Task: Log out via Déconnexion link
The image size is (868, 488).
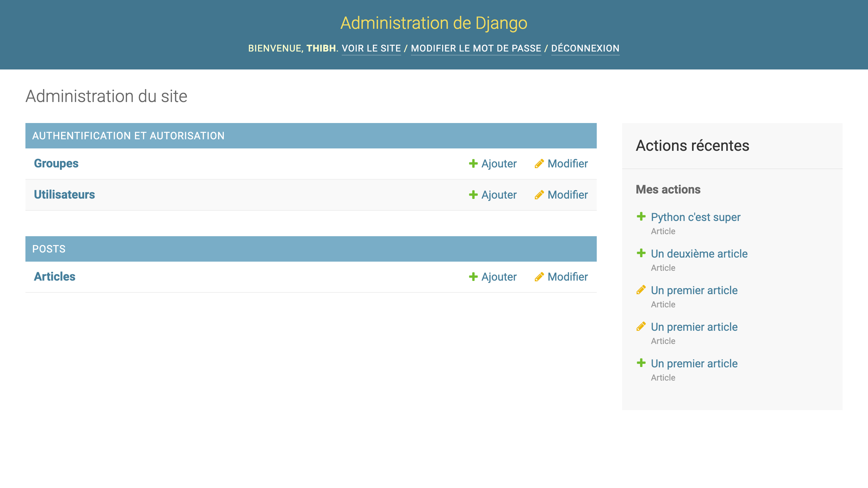Action: 585,48
